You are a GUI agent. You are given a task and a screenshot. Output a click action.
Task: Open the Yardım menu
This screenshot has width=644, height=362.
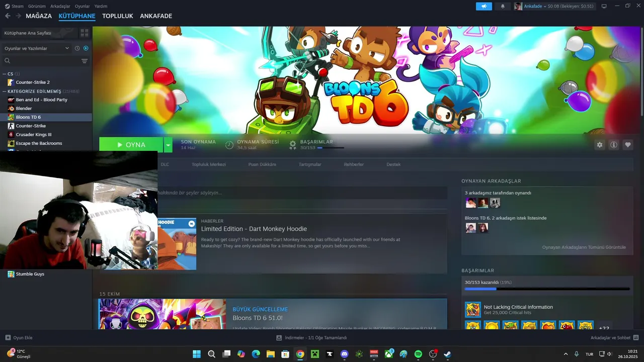pos(101,6)
